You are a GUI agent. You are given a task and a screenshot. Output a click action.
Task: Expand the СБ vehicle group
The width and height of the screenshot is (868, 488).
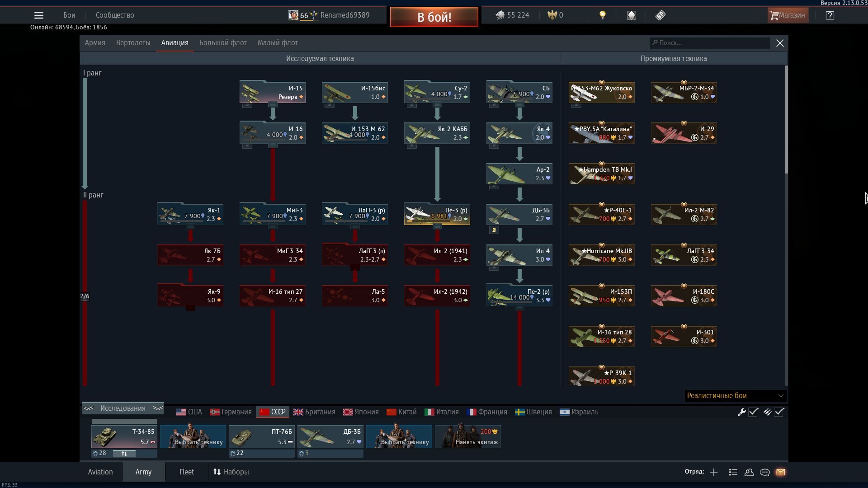[519, 105]
